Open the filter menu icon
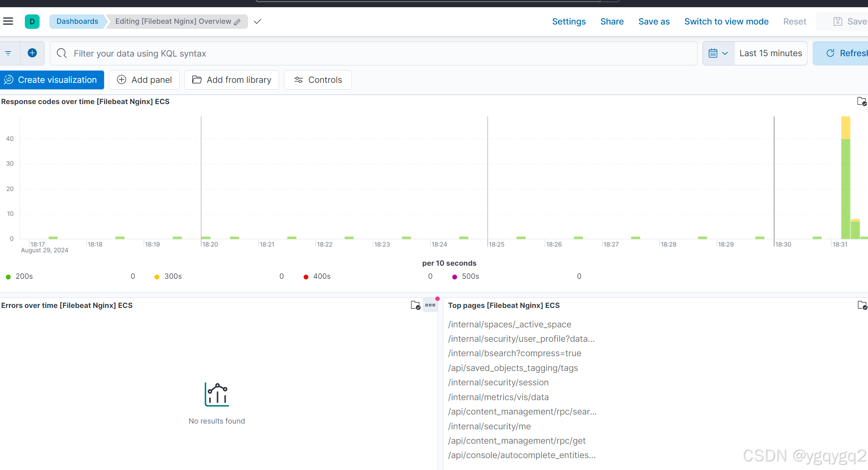The image size is (868, 470). click(x=8, y=53)
